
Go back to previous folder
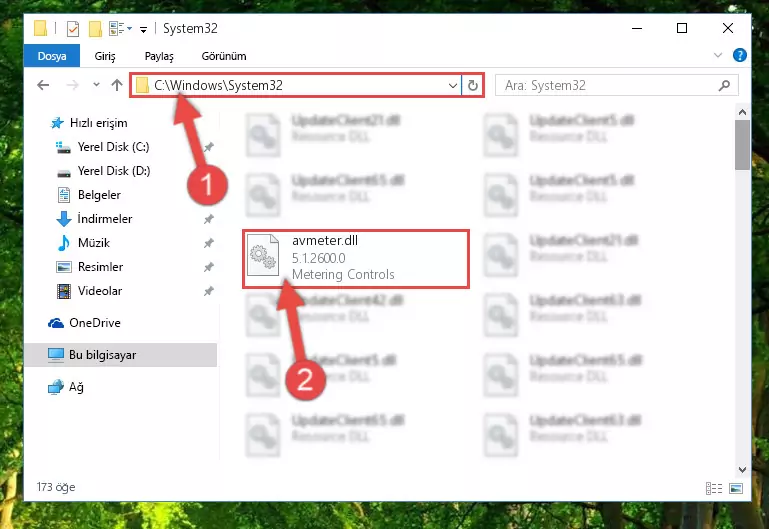coord(43,85)
